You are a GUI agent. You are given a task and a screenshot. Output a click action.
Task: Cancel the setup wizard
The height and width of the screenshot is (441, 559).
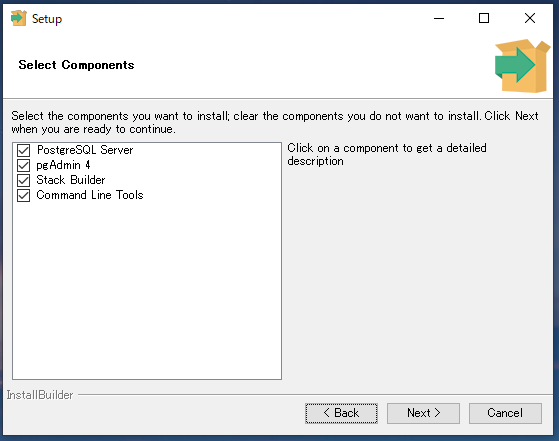[505, 413]
